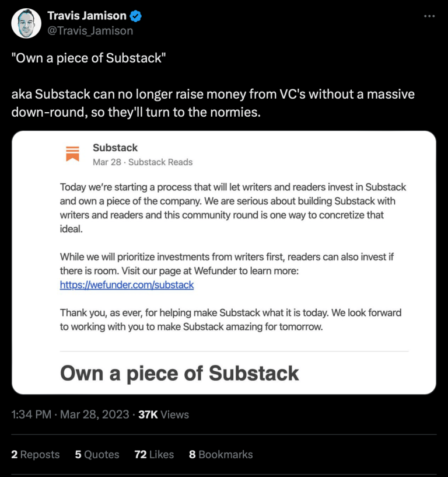Click the Substack account name in quoted post
Screen dimensions: 448x477
coord(114,148)
